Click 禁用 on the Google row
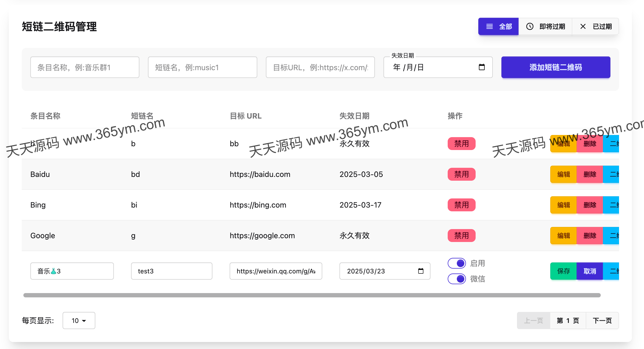Screen dimensions: 644x349 (x=461, y=236)
